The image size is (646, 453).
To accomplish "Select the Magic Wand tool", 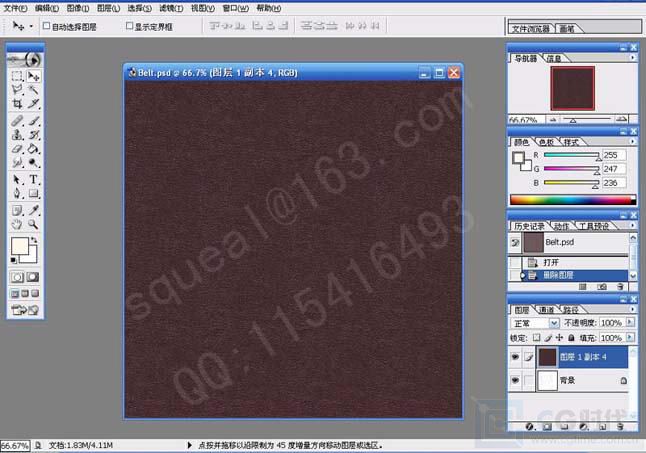I will 33,90.
